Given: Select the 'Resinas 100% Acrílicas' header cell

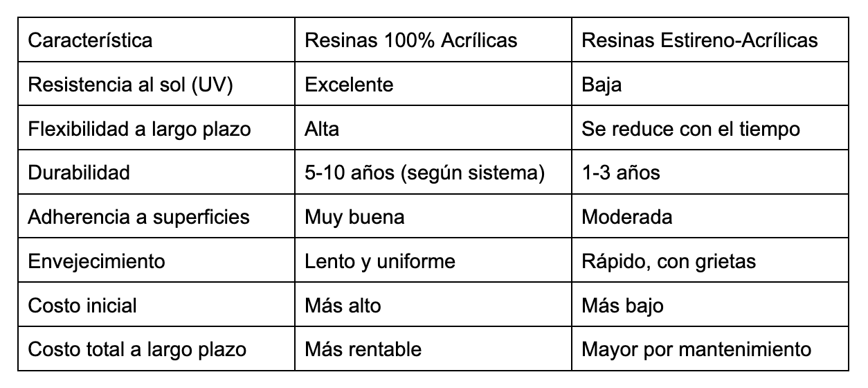Looking at the screenshot, I should (x=433, y=39).
